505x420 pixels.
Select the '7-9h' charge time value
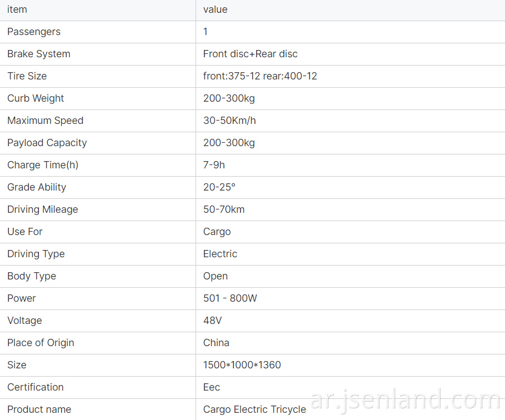(214, 165)
